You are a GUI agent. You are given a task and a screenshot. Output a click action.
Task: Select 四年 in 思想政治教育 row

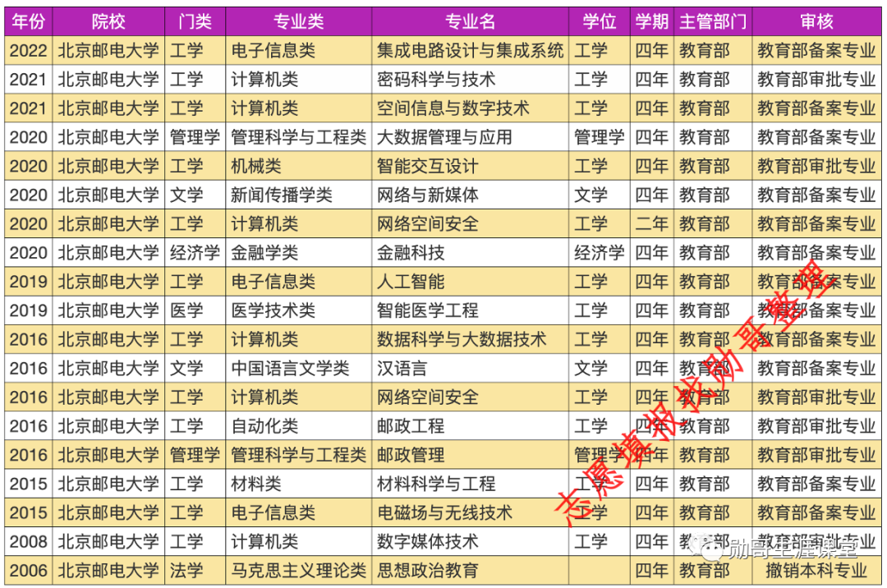pyautogui.click(x=651, y=571)
